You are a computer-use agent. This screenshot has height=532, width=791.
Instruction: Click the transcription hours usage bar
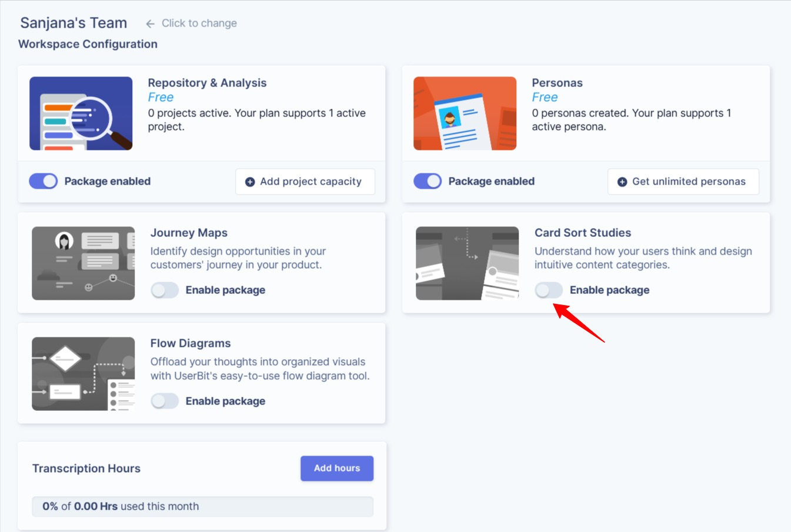(x=202, y=506)
